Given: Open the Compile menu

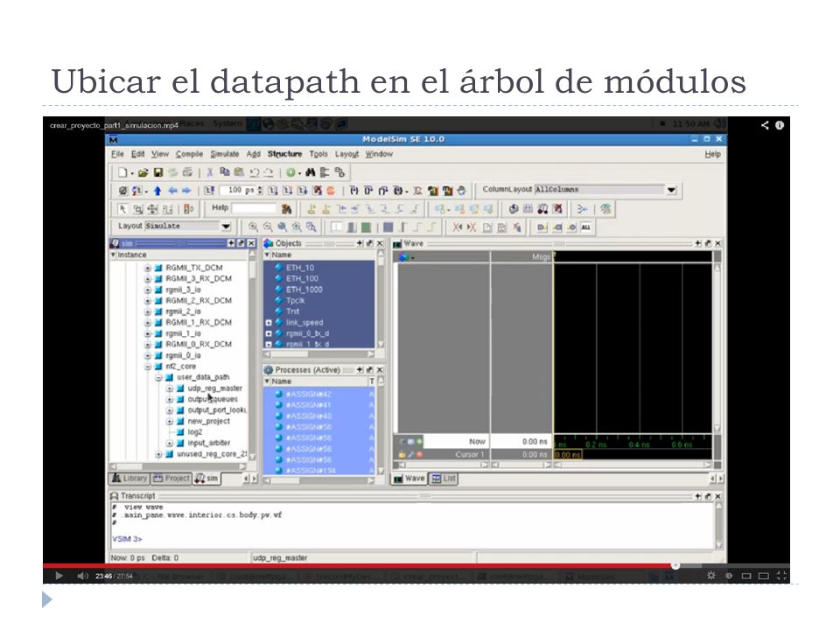Looking at the screenshot, I should (189, 154).
